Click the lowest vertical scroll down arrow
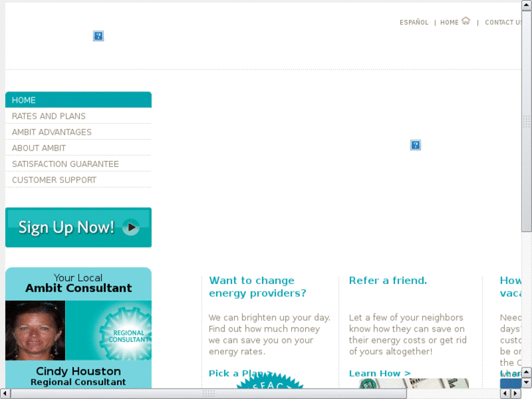This screenshot has width=532, height=399. tap(527, 383)
